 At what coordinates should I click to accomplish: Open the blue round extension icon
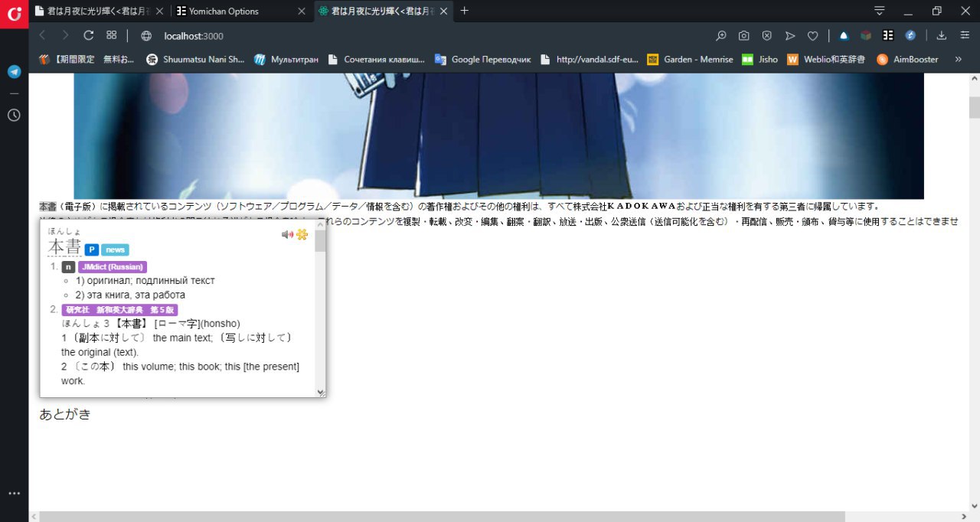(910, 35)
